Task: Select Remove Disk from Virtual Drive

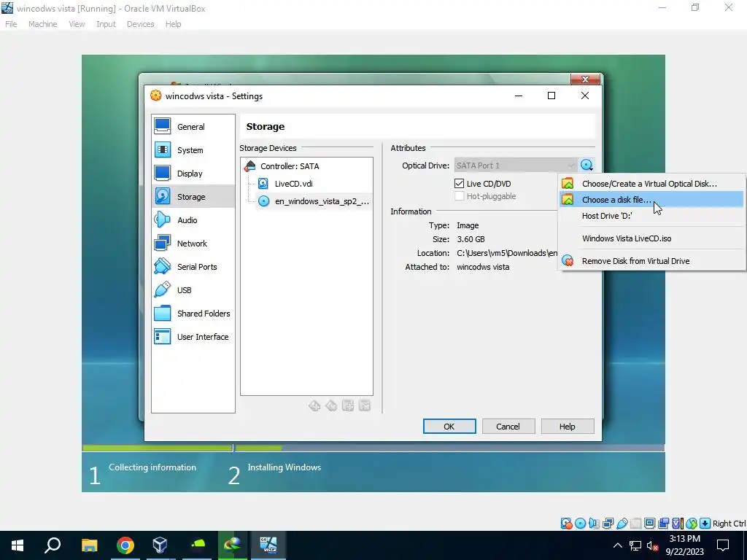Action: point(651,261)
